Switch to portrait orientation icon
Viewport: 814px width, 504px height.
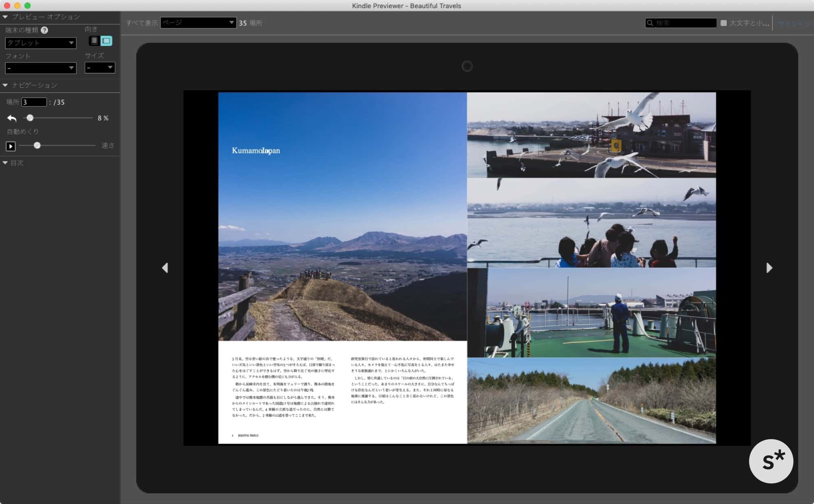94,41
